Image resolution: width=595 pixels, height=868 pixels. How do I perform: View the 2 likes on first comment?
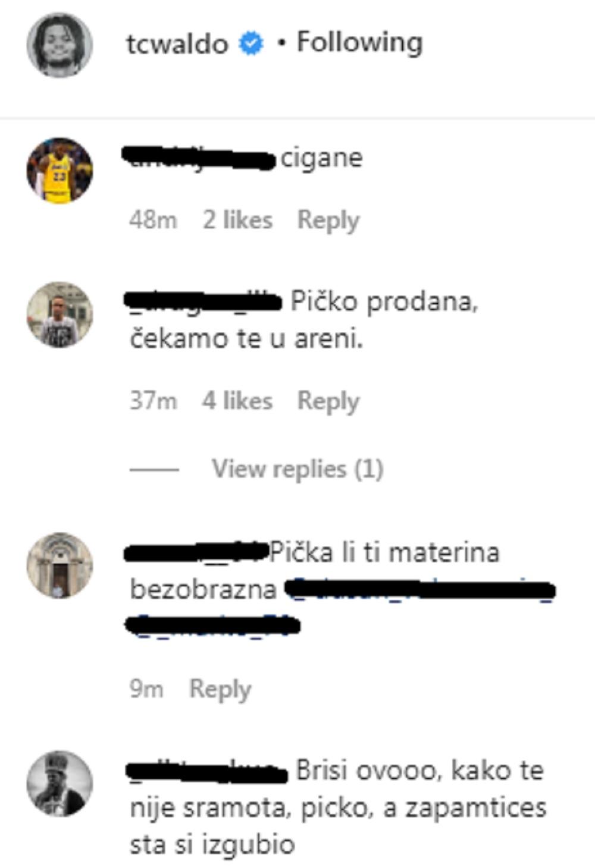pos(237,220)
